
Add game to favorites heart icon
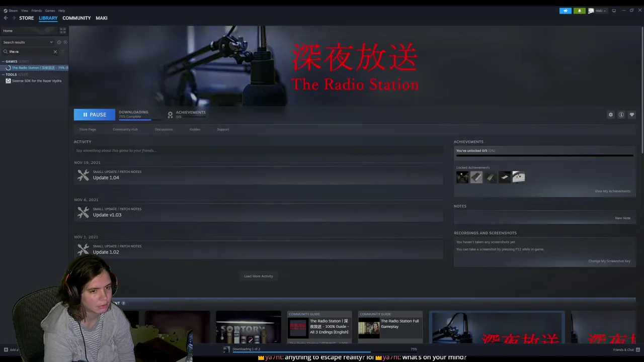[x=632, y=115]
